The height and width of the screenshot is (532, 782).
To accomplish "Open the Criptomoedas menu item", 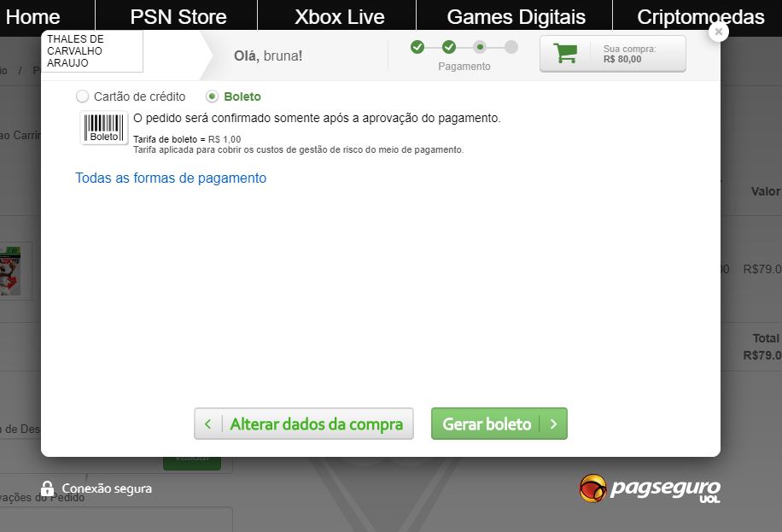I will click(x=700, y=17).
